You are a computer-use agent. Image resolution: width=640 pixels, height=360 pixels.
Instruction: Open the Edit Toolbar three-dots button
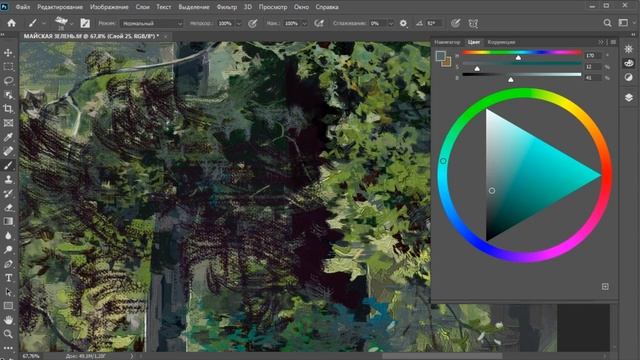pyautogui.click(x=8, y=347)
